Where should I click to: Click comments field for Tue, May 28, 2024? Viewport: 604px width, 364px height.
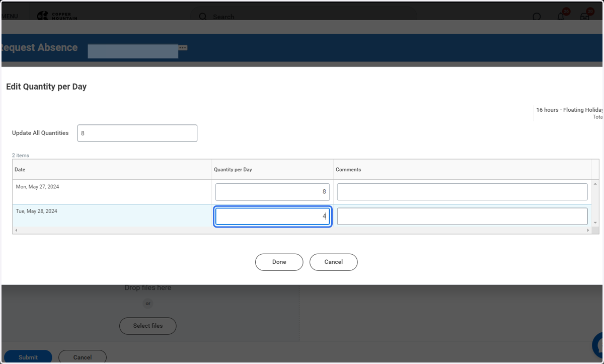tap(462, 216)
